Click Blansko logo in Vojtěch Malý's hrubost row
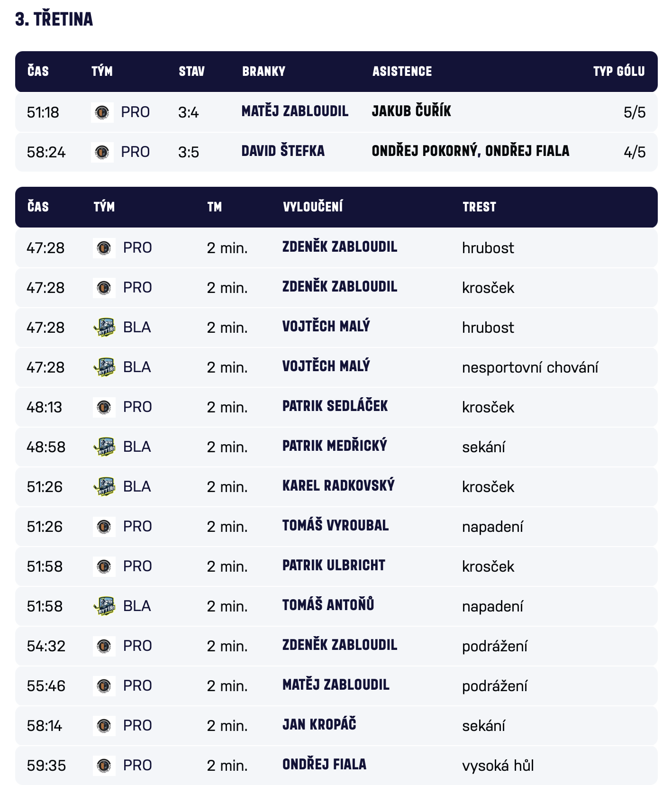 pyautogui.click(x=104, y=328)
